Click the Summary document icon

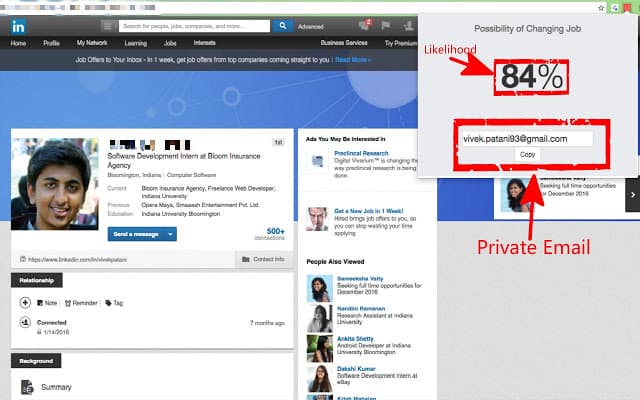point(27,387)
